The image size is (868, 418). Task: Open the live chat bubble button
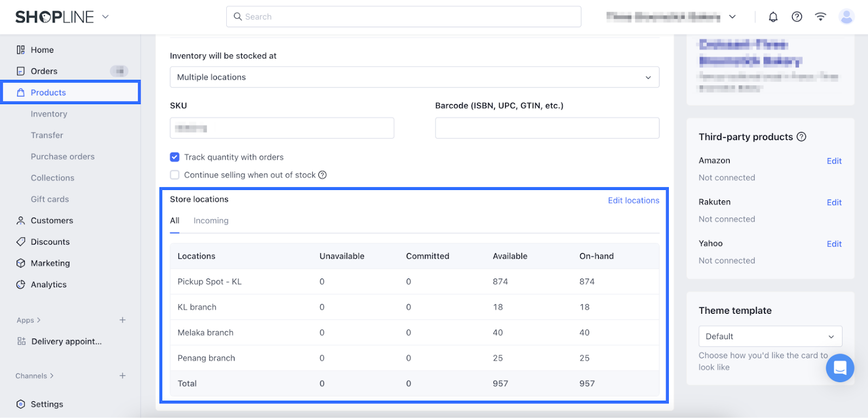[x=840, y=368]
